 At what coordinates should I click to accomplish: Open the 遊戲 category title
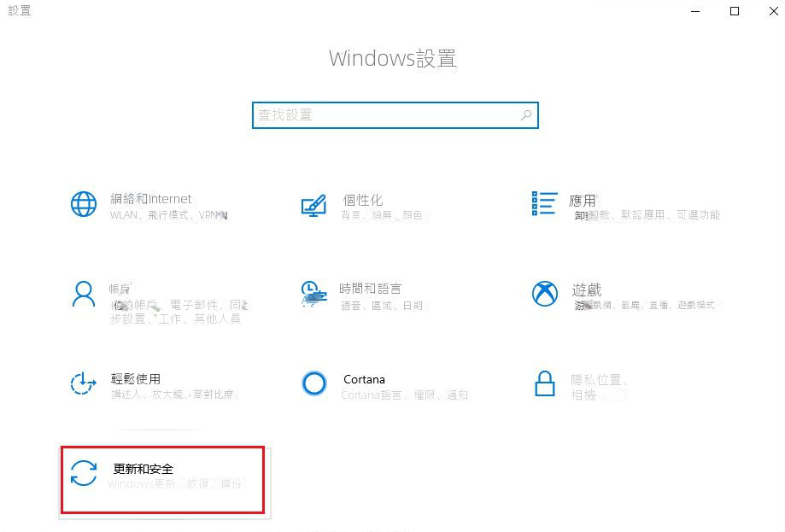(586, 289)
